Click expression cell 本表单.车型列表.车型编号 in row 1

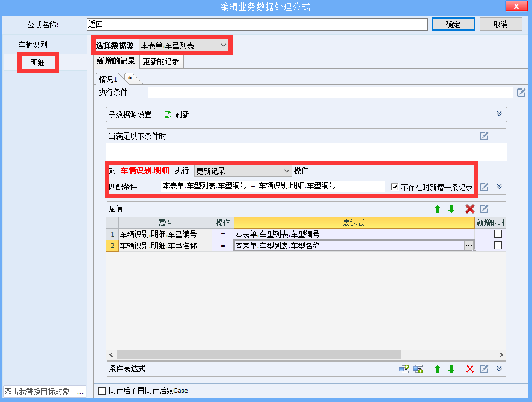click(x=354, y=234)
